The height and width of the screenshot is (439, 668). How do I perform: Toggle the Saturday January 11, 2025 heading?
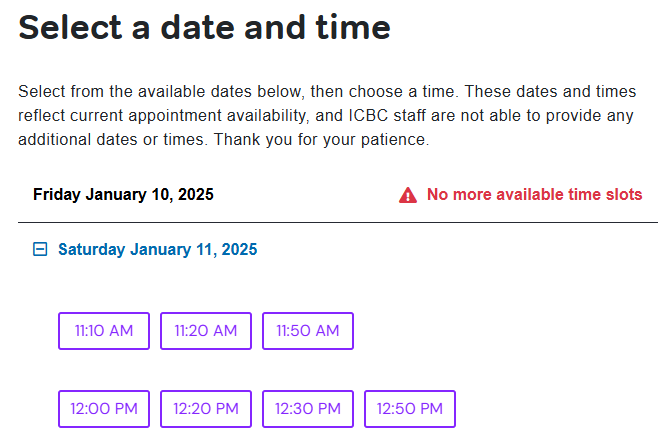click(157, 250)
